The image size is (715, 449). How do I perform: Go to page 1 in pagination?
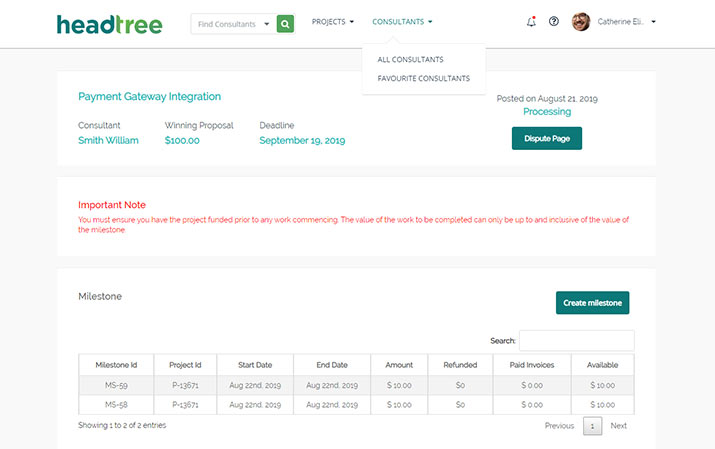592,426
